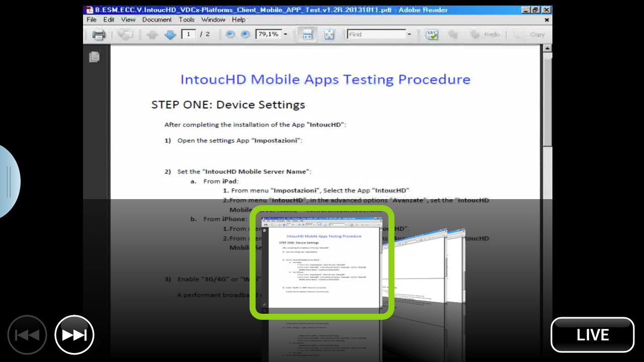Close the document with the menu bar X

[547, 20]
